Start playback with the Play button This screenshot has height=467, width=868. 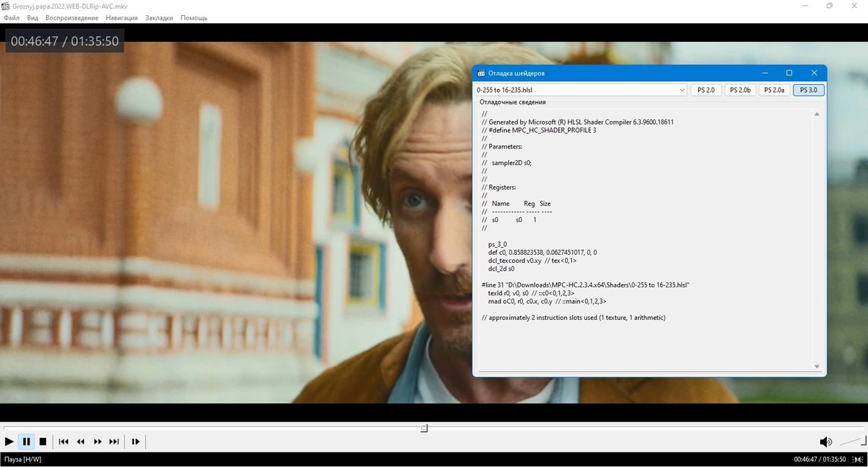(9, 442)
